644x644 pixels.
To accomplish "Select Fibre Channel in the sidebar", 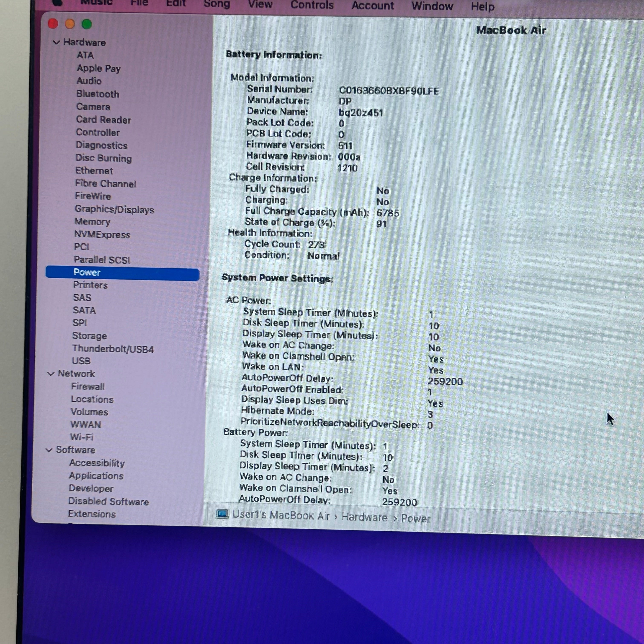I will 105,184.
